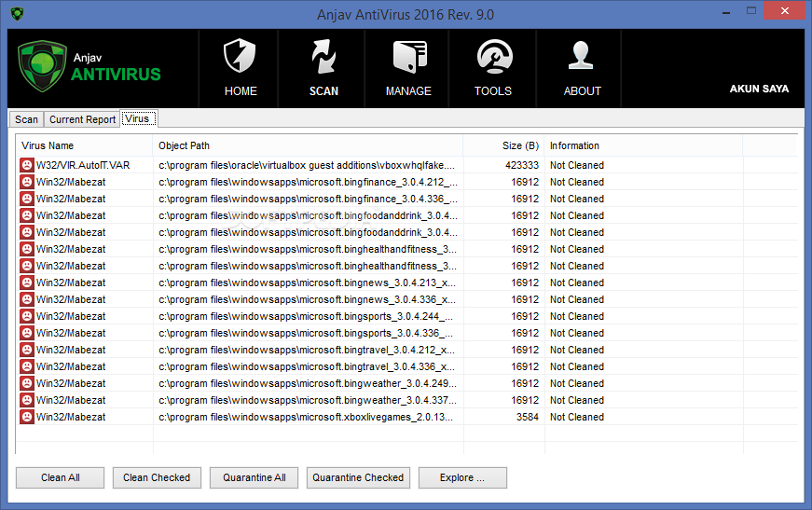Image resolution: width=812 pixels, height=510 pixels.
Task: Sort by the Object Path column header
Action: click(x=309, y=145)
